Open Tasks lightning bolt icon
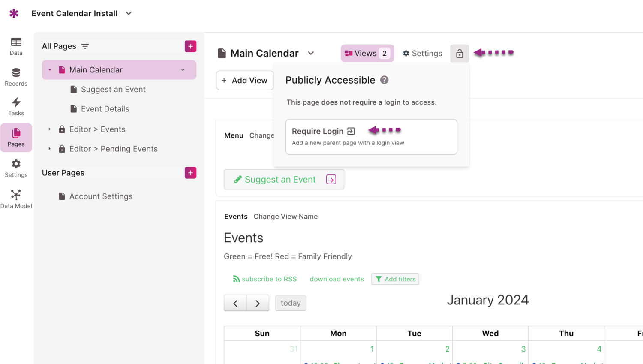 click(16, 102)
